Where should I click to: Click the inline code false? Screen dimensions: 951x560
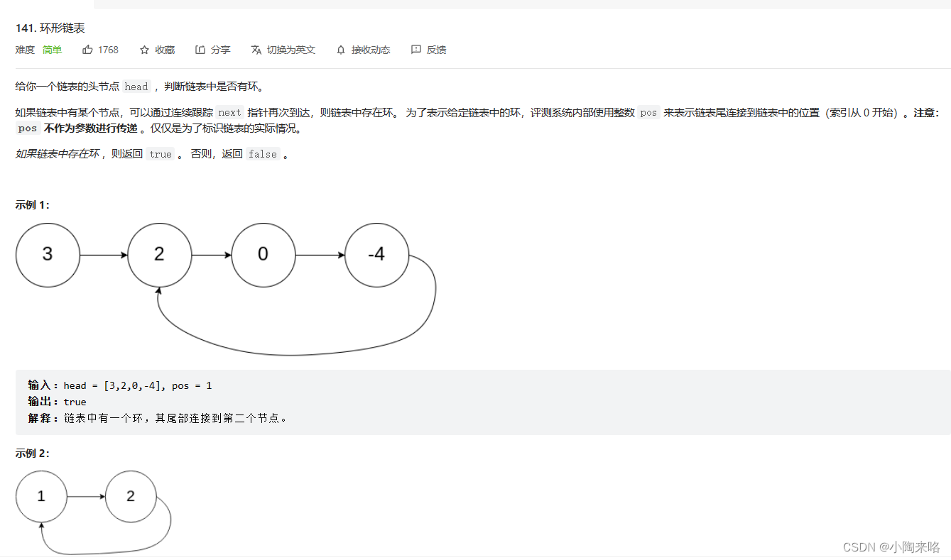point(262,154)
